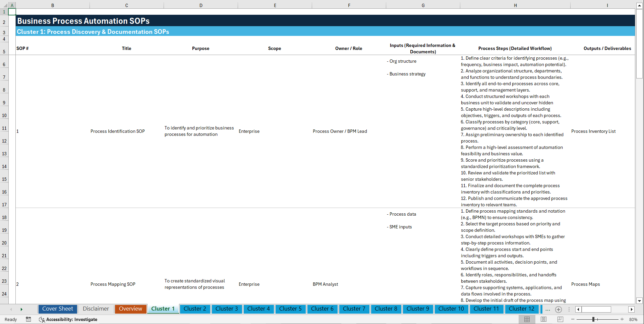Click '- SME inputs' input text
644x324 pixels.
point(399,227)
